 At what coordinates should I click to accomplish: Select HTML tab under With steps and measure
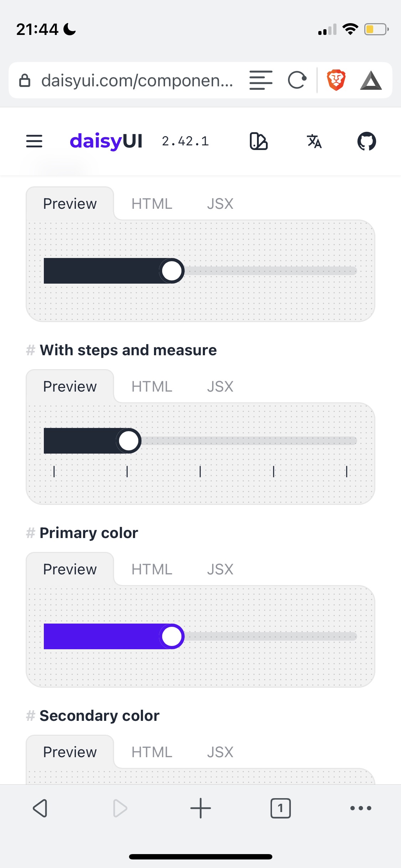(x=151, y=386)
